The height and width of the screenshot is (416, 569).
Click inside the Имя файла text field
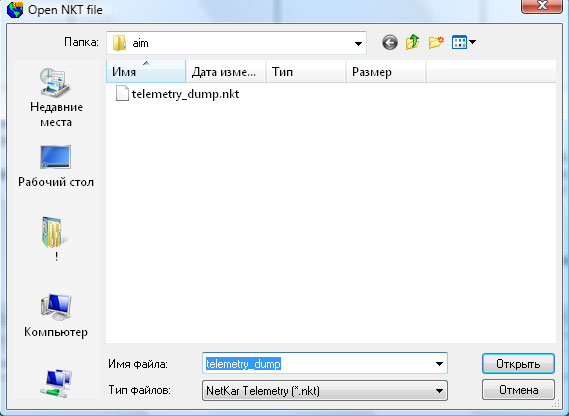coord(318,363)
